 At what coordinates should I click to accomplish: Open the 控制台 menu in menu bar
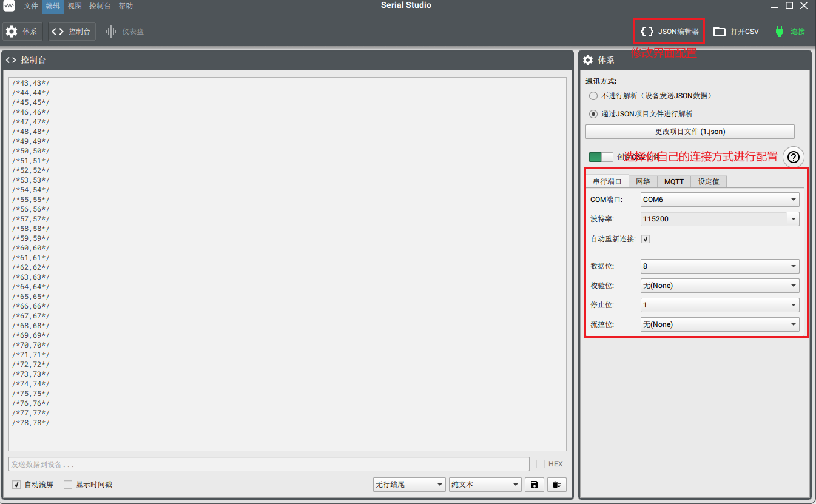(100, 6)
